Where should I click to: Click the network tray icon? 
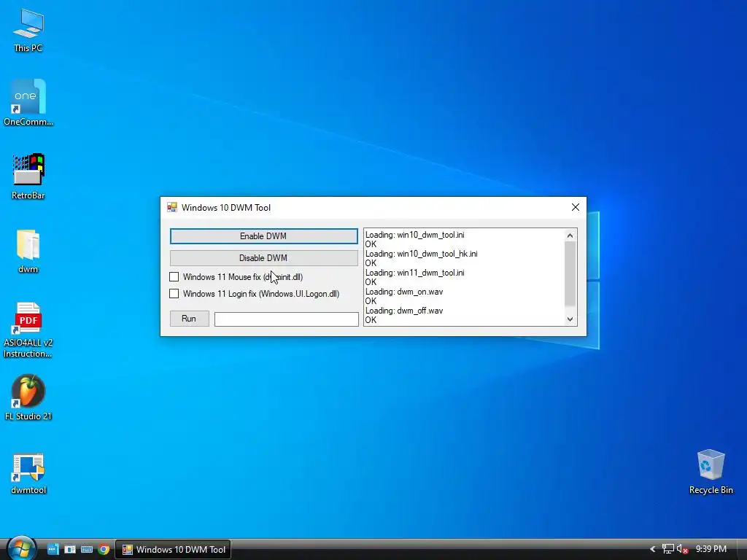click(668, 549)
